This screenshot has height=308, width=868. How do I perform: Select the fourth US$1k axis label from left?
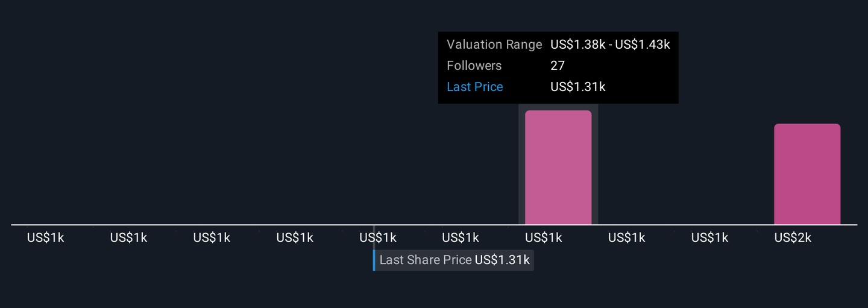coord(295,237)
